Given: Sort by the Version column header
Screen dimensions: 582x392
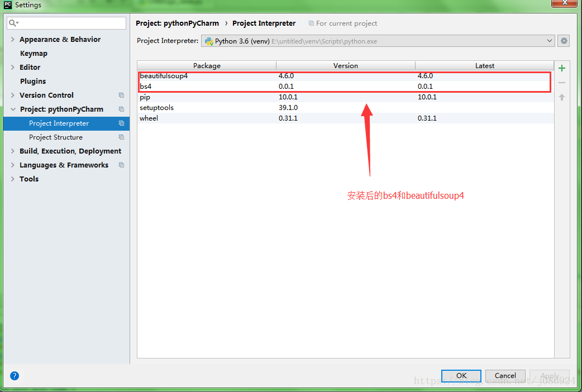Looking at the screenshot, I should [346, 66].
